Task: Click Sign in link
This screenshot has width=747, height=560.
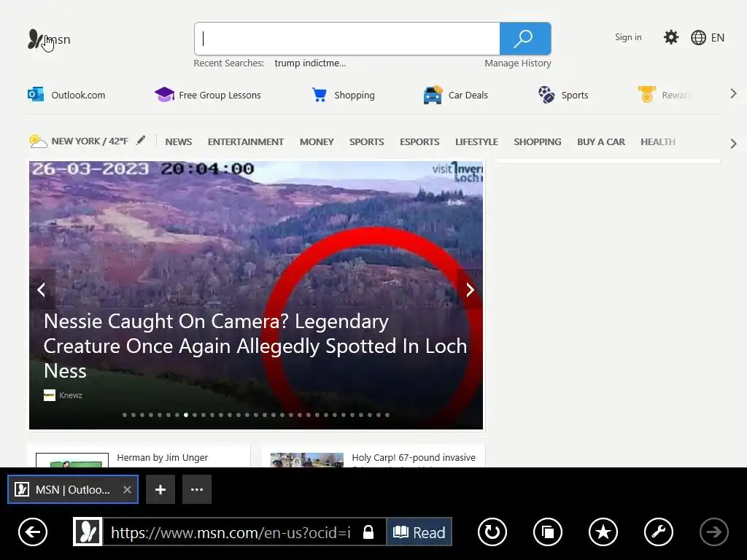Action: point(628,37)
